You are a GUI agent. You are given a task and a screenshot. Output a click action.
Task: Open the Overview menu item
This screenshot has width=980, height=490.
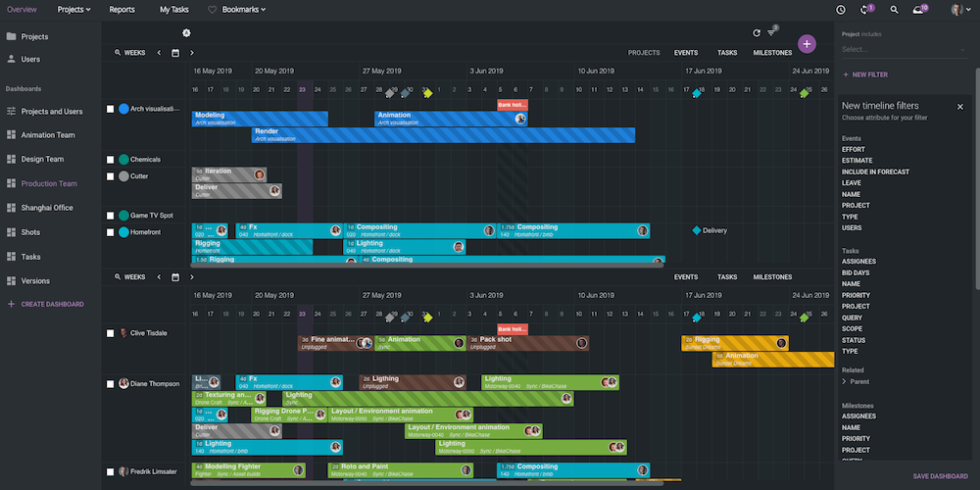[22, 10]
